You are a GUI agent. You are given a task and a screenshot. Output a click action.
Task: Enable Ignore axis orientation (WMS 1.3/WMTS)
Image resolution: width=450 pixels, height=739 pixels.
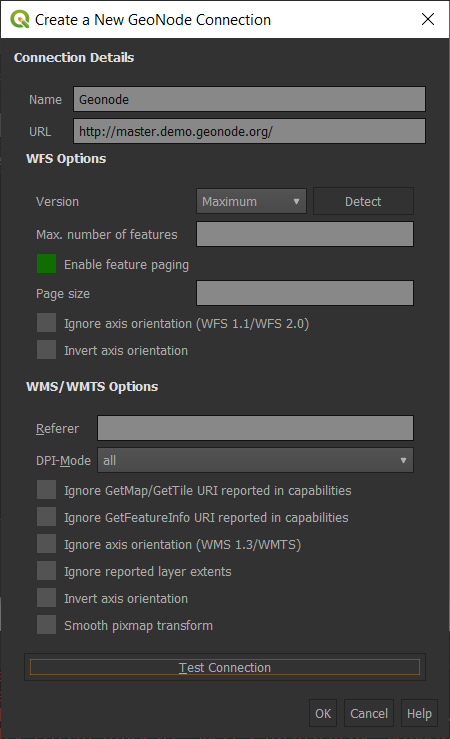pos(46,544)
